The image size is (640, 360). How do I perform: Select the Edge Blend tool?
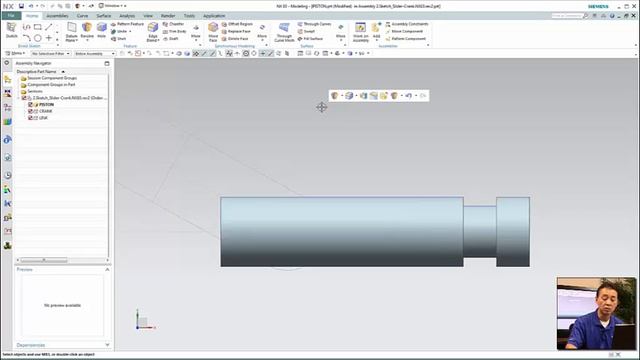(153, 32)
